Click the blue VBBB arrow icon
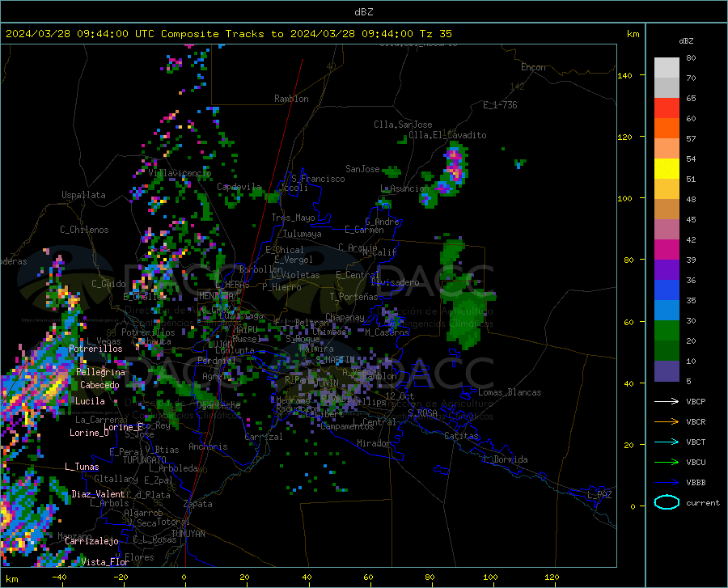This screenshot has width=728, height=588. pyautogui.click(x=667, y=483)
